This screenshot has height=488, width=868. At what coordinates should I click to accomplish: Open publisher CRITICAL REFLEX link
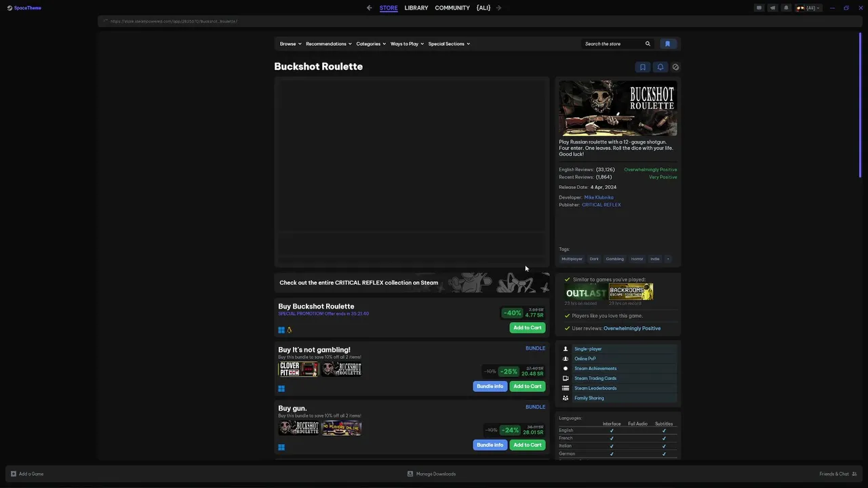click(601, 205)
